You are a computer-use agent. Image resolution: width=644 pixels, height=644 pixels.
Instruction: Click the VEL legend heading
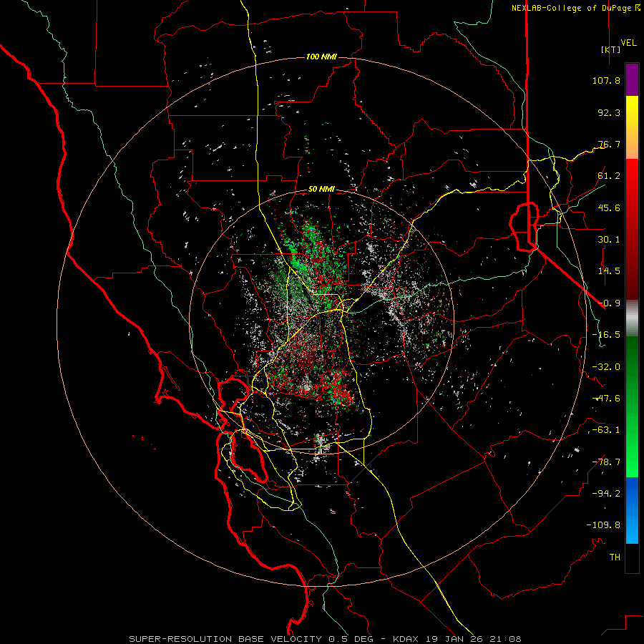[x=628, y=43]
